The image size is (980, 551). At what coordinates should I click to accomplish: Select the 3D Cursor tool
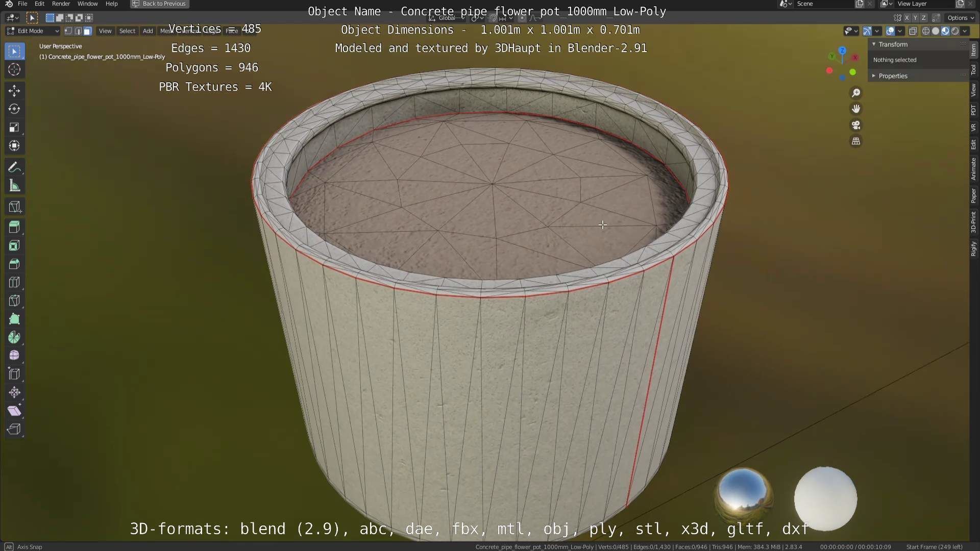[x=14, y=70]
